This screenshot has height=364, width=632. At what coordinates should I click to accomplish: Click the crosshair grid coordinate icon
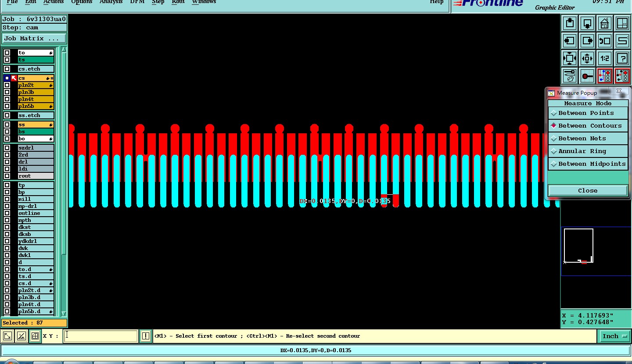(x=35, y=336)
